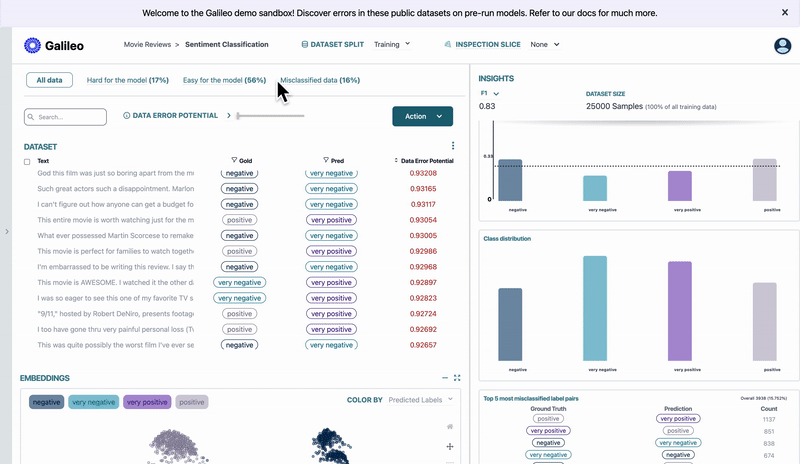Screen dimensions: 800x464
Task: Toggle the negative label in embeddings legend
Action: pyautogui.click(x=46, y=402)
